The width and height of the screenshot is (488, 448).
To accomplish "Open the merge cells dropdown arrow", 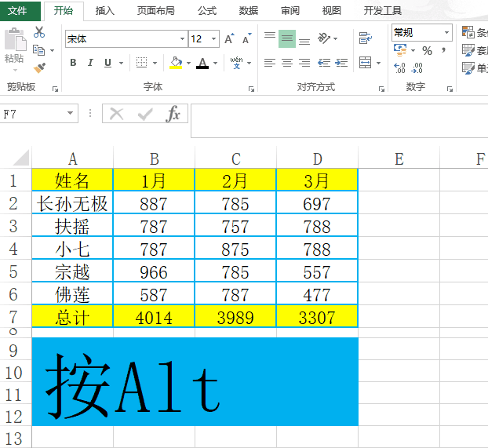I will [x=378, y=64].
